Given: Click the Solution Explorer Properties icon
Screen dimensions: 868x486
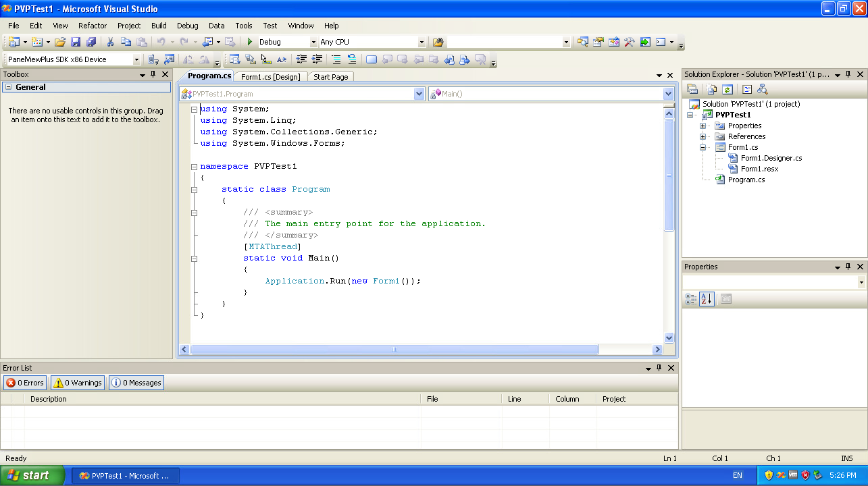Looking at the screenshot, I should point(692,89).
